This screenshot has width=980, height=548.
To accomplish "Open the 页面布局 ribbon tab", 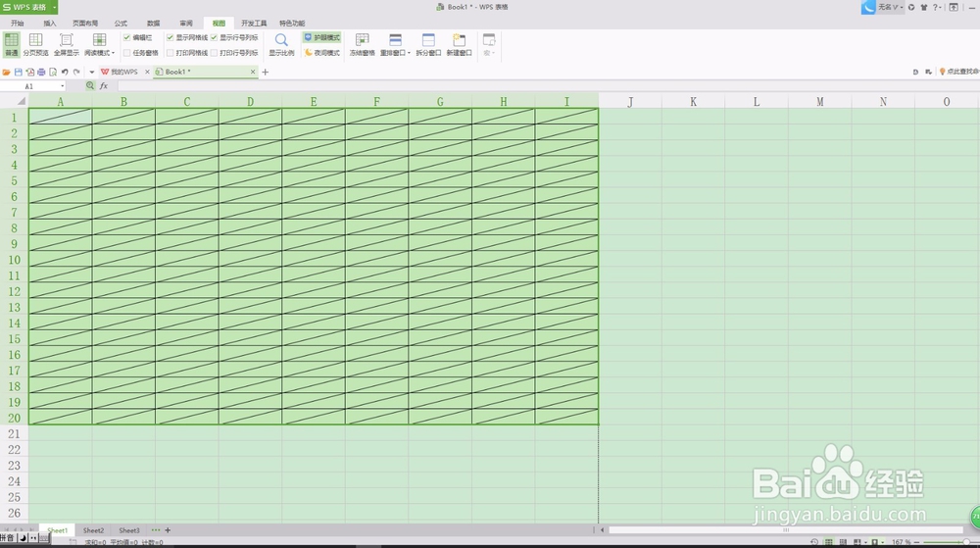I will click(x=85, y=24).
